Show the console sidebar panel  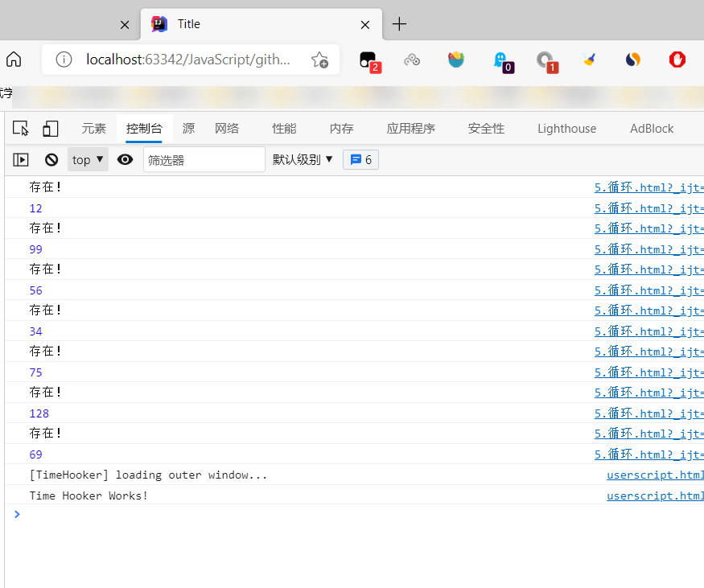tap(21, 160)
